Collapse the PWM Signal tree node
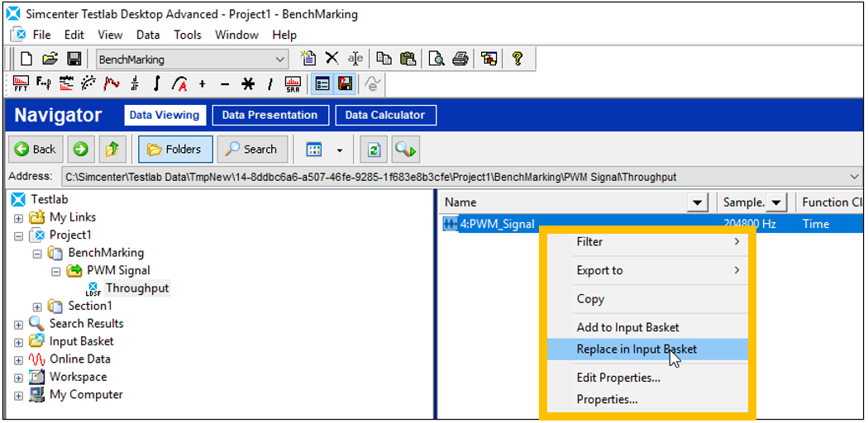The image size is (868, 423). point(56,271)
